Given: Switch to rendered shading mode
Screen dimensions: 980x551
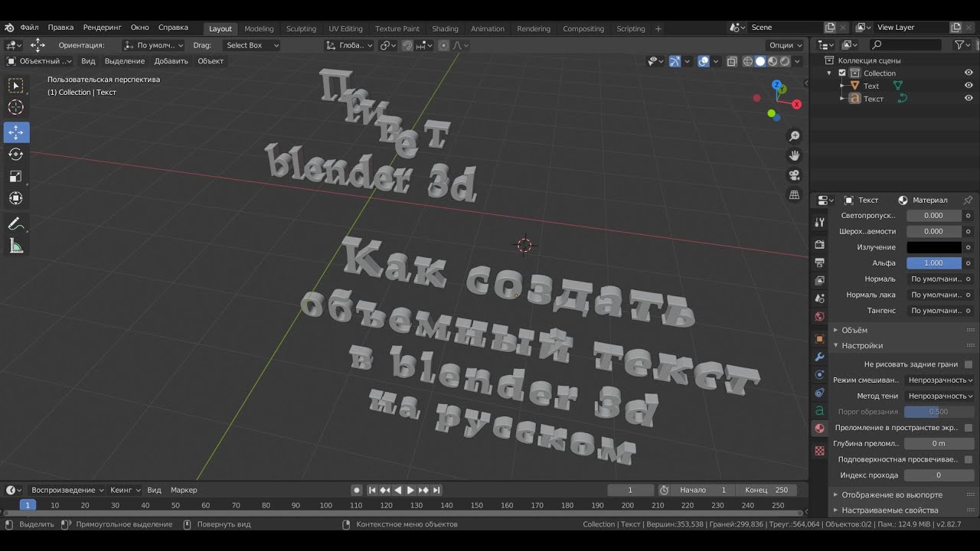Looking at the screenshot, I should point(785,61).
